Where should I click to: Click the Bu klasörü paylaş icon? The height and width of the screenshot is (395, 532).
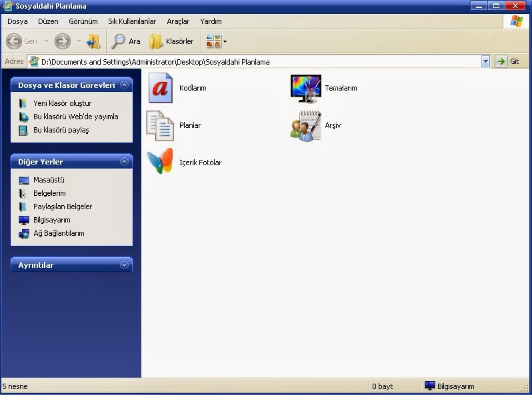(x=23, y=131)
